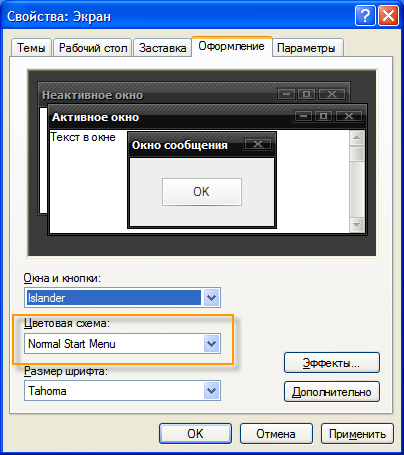This screenshot has height=455, width=404.
Task: Expand the Окна и кнопки dropdown
Action: [x=211, y=297]
